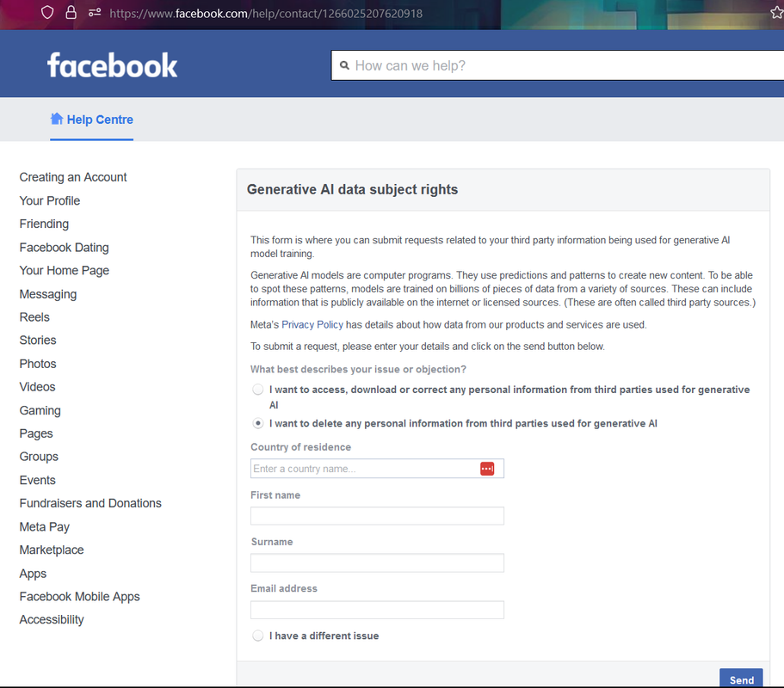
Task: Open the Pages help topic
Action: coord(36,433)
